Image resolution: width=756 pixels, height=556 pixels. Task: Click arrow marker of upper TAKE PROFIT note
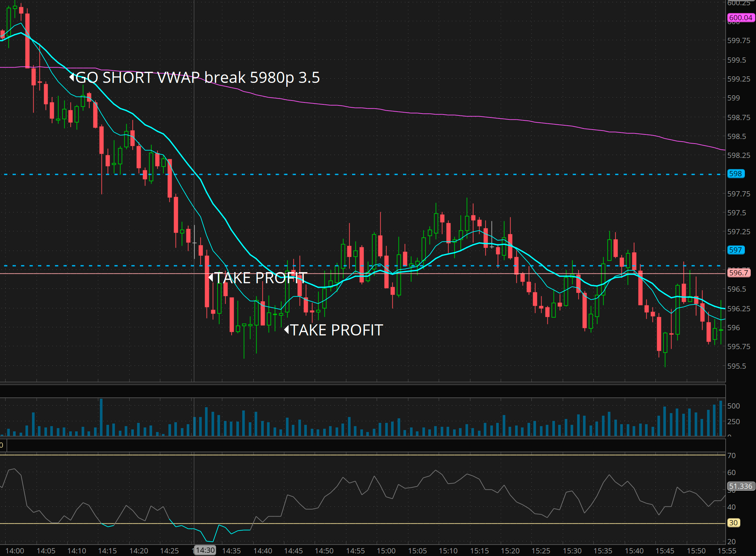(211, 278)
